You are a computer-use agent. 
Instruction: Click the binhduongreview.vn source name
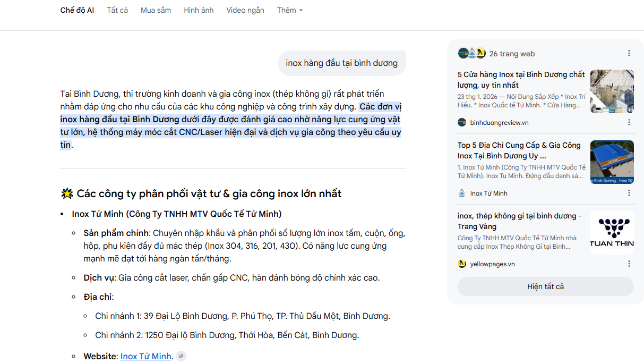click(499, 123)
